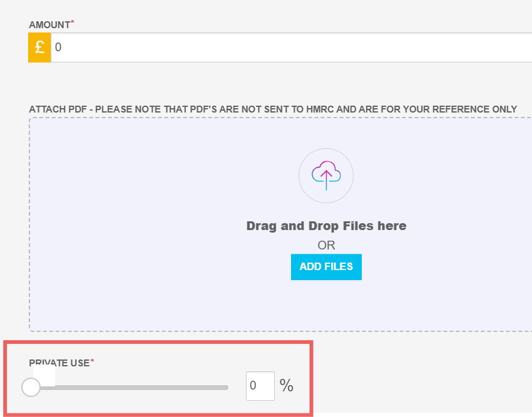Click the percent sign beside Private Use

click(287, 386)
